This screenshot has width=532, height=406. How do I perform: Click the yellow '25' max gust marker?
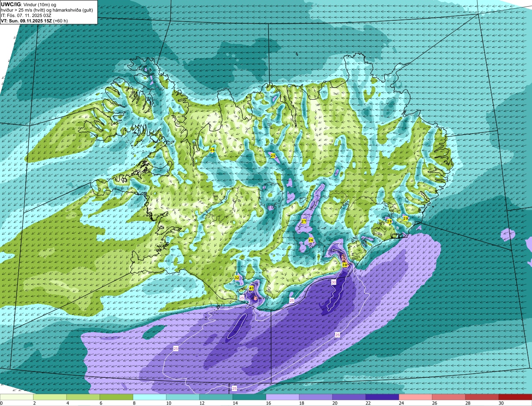[x=273, y=156]
